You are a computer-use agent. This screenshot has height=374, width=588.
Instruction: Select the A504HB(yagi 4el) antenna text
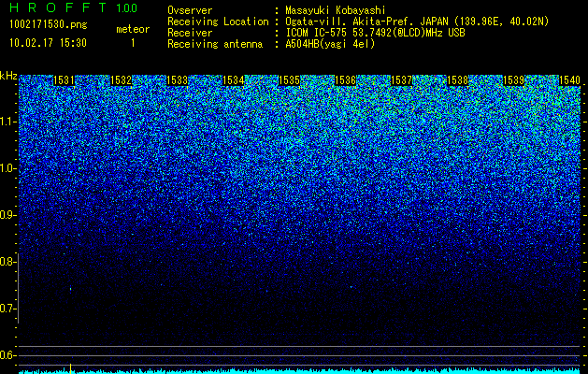pos(330,44)
